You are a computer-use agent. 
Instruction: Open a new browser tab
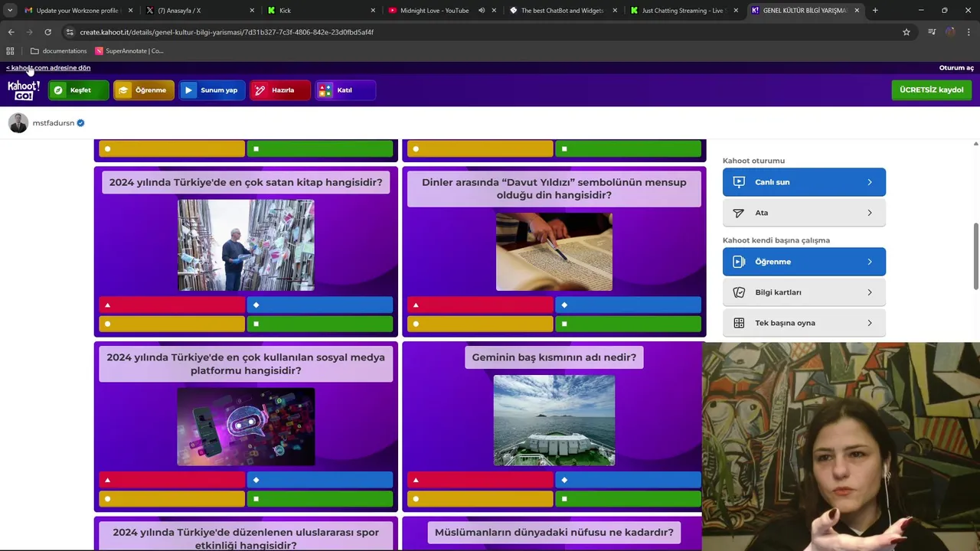[875, 11]
